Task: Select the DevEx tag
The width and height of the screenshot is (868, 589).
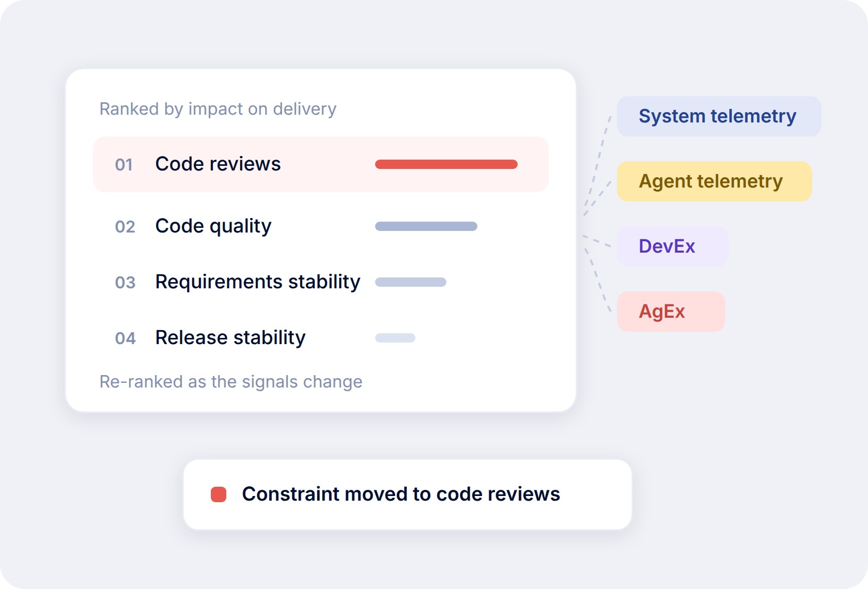Action: click(673, 246)
